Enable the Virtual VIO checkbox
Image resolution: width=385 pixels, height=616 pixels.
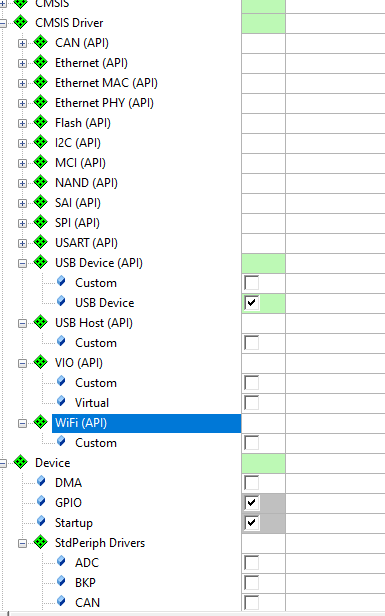pyautogui.click(x=251, y=403)
